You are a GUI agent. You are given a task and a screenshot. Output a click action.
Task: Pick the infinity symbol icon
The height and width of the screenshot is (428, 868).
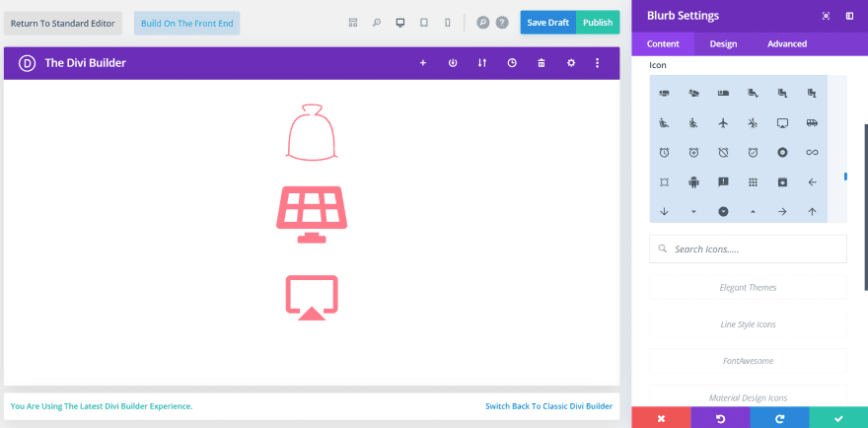(812, 152)
